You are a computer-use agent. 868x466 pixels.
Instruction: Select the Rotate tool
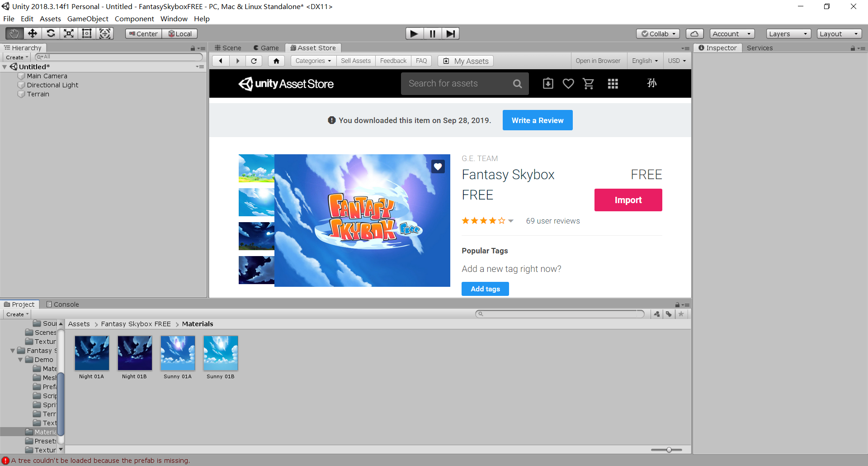point(51,33)
